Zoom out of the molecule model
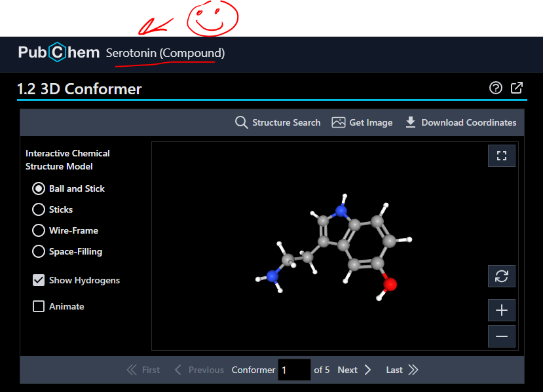The image size is (543, 392). tap(502, 336)
